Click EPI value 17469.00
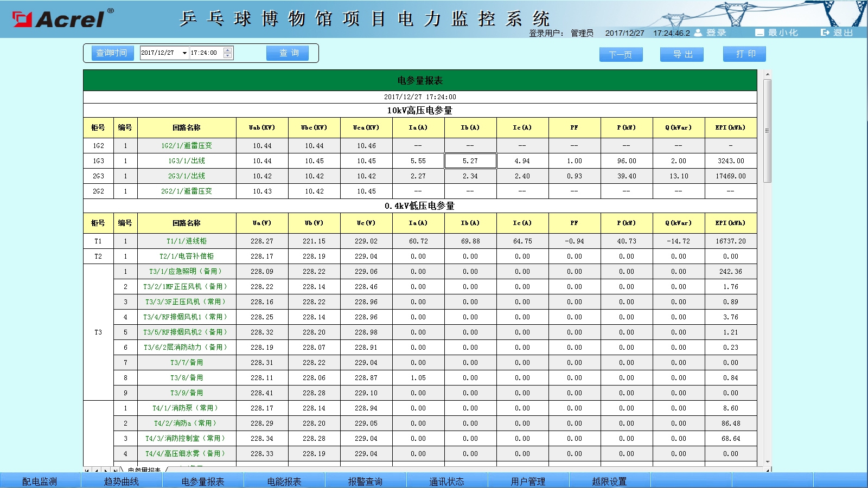This screenshot has height=488, width=868. pyautogui.click(x=731, y=176)
